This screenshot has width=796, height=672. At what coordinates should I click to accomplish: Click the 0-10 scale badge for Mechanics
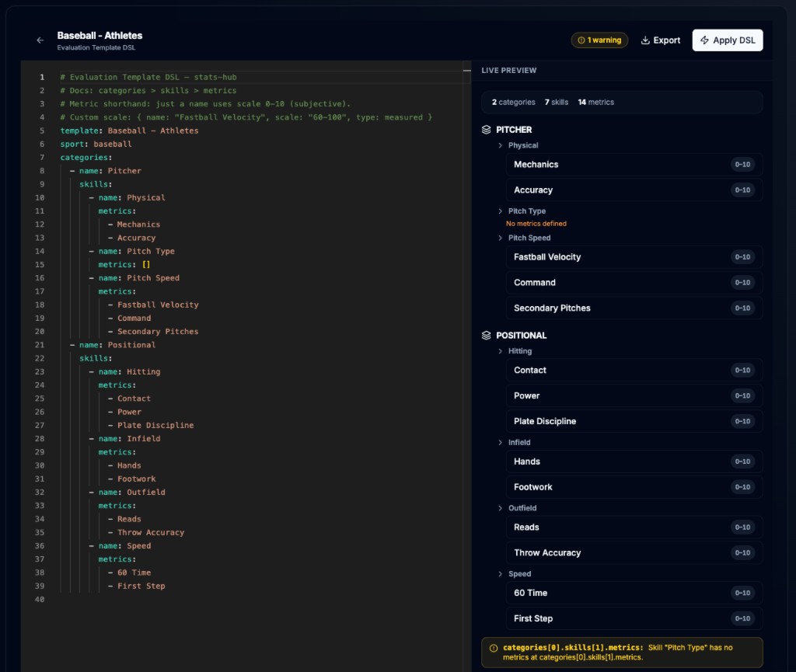click(742, 165)
